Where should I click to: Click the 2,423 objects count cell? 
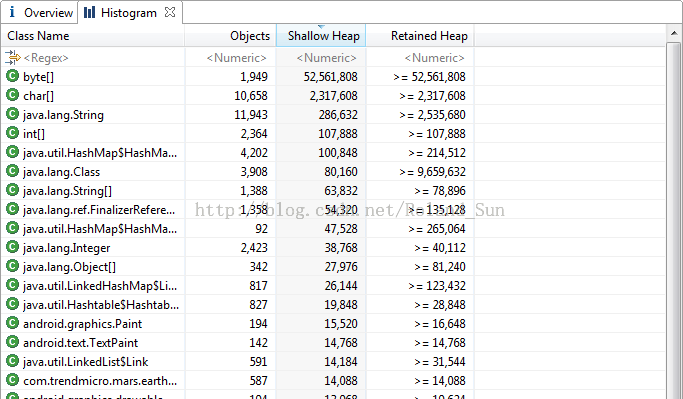tap(254, 248)
